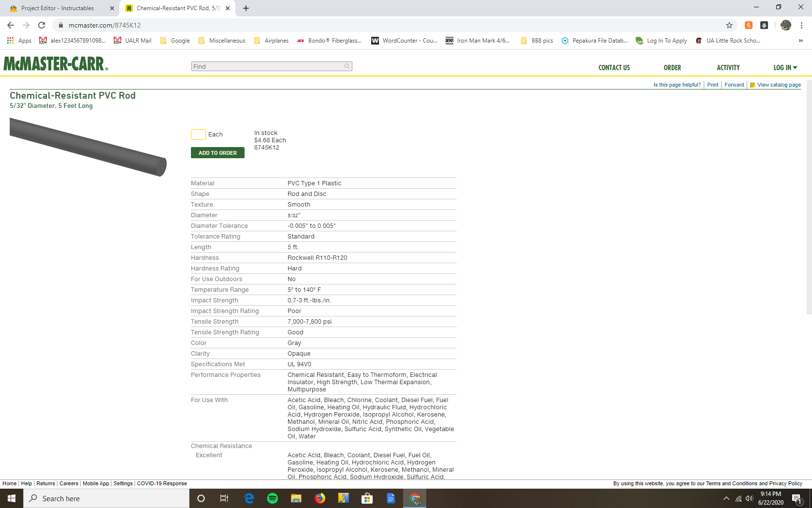Open the Windows Start menu
Screen dimensions: 812x508
(12, 498)
